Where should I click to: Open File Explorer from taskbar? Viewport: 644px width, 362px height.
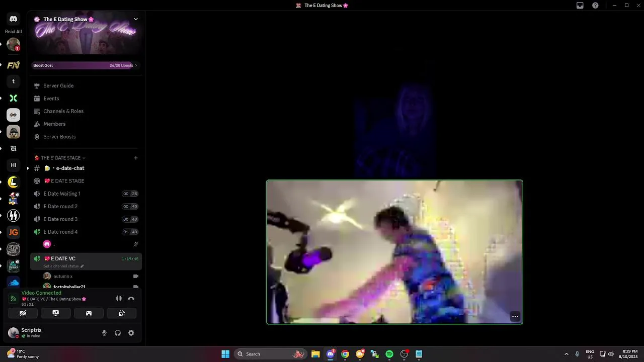(315, 354)
